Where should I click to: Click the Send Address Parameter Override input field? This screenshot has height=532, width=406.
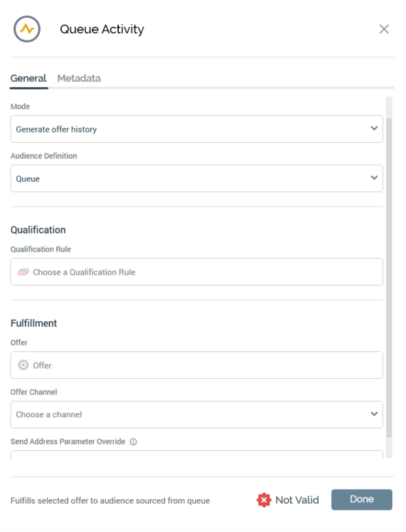[196, 454]
